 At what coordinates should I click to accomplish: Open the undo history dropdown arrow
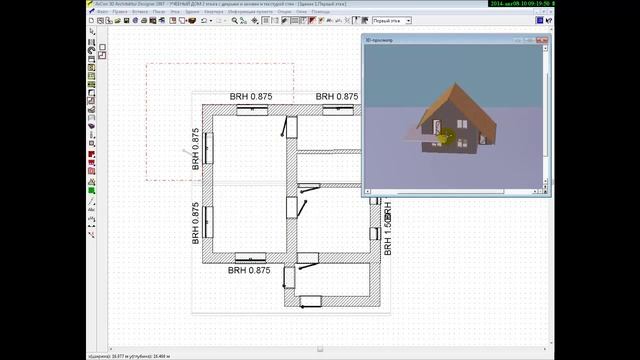pyautogui.click(x=211, y=21)
